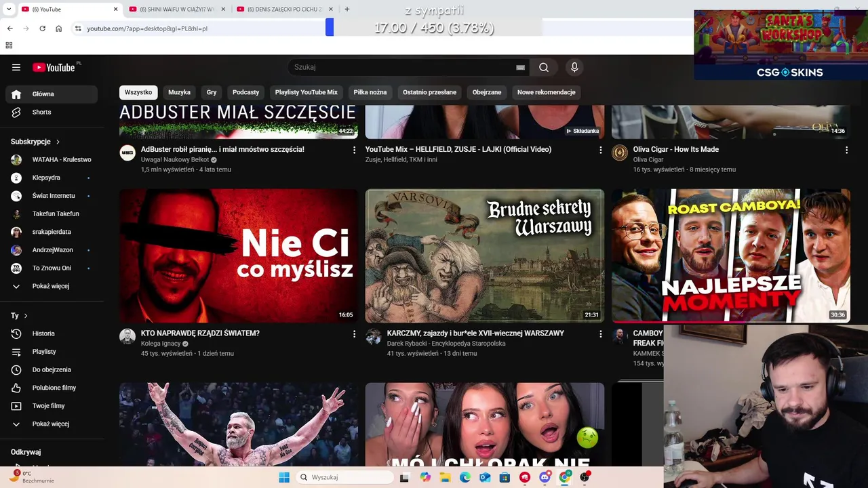Switch to SHINI WAIFU W CIĄŻY browser tab
868x488 pixels.
(177, 9)
